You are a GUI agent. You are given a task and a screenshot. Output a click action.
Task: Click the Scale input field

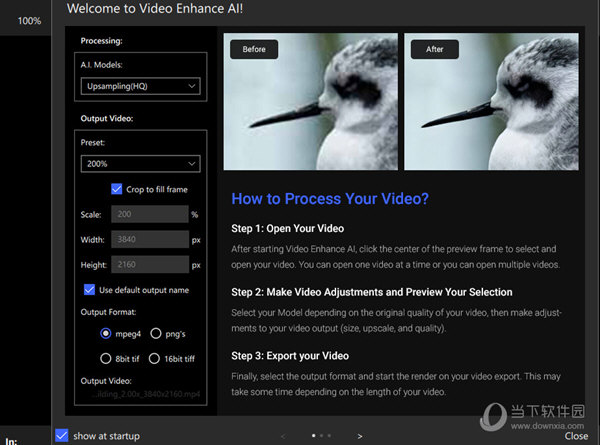tap(150, 214)
